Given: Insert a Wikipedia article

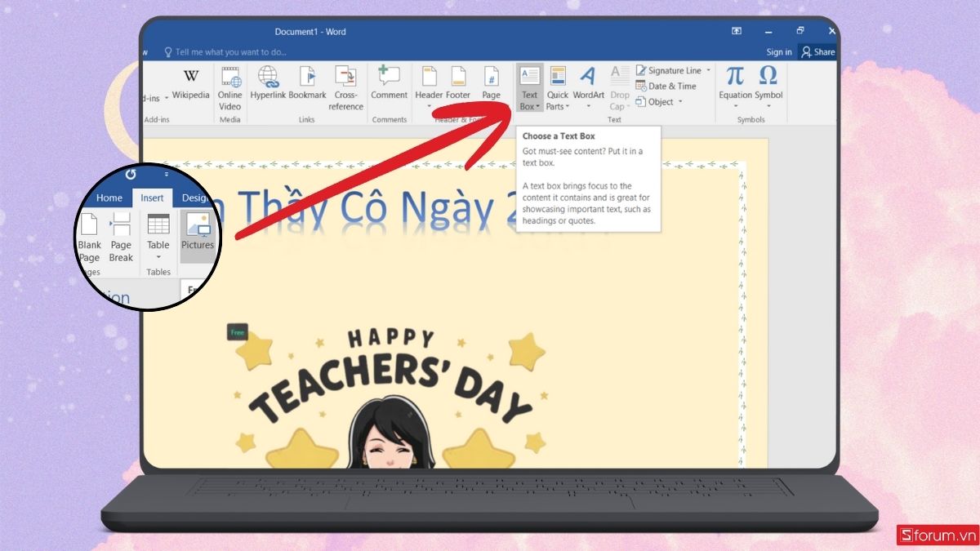Looking at the screenshot, I should coord(190,84).
